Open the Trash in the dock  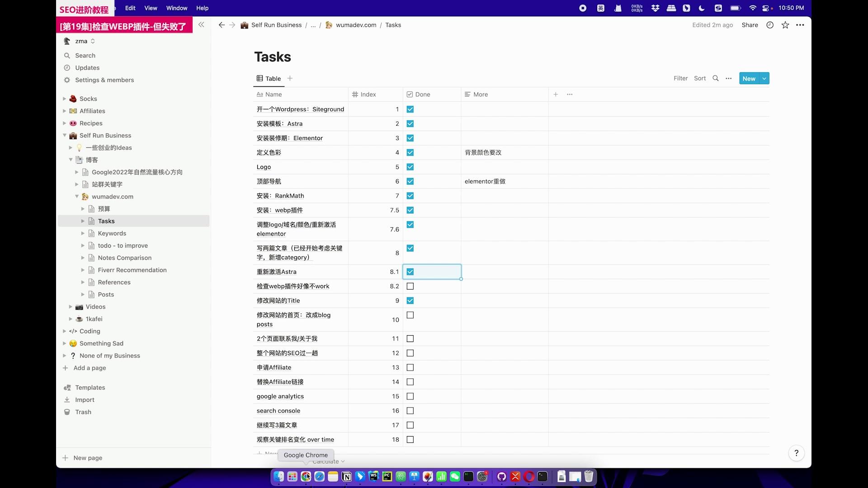point(589,476)
